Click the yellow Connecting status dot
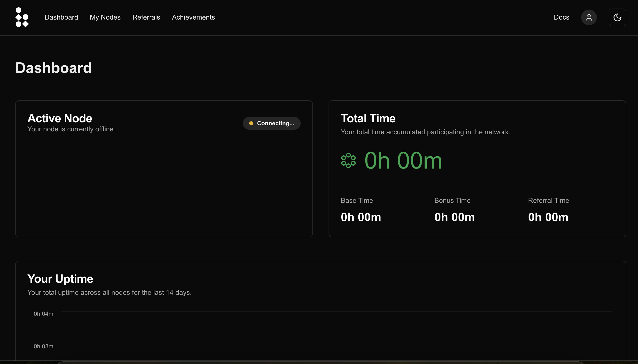Screen dimensions: 638x364 click(x=251, y=123)
